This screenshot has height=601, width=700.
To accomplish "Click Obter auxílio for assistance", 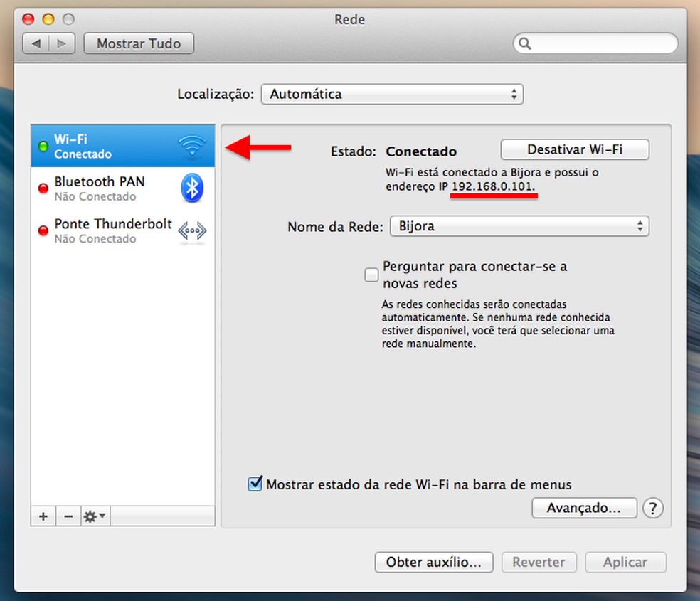I will point(433,562).
